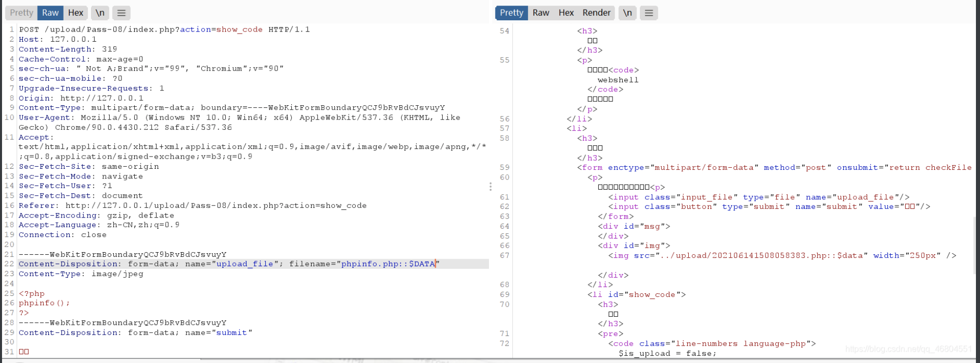Click the li id="show_code" line in response
The width and height of the screenshot is (980, 363).
(636, 294)
